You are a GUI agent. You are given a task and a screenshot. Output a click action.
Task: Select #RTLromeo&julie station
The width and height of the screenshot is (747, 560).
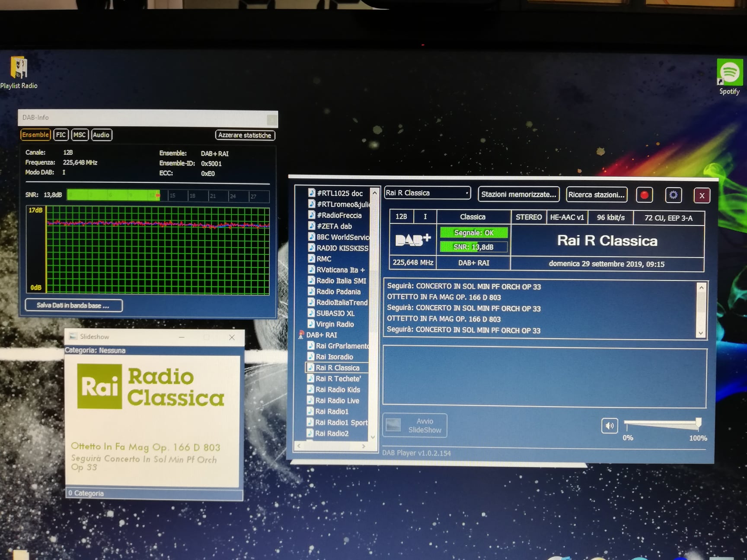pyautogui.click(x=339, y=204)
